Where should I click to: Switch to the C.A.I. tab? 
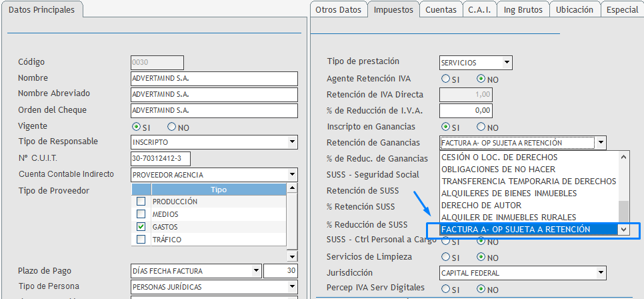pos(480,10)
